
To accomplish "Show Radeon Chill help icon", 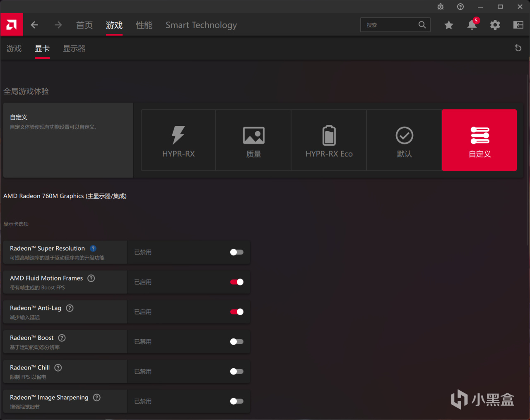I will [x=58, y=367].
